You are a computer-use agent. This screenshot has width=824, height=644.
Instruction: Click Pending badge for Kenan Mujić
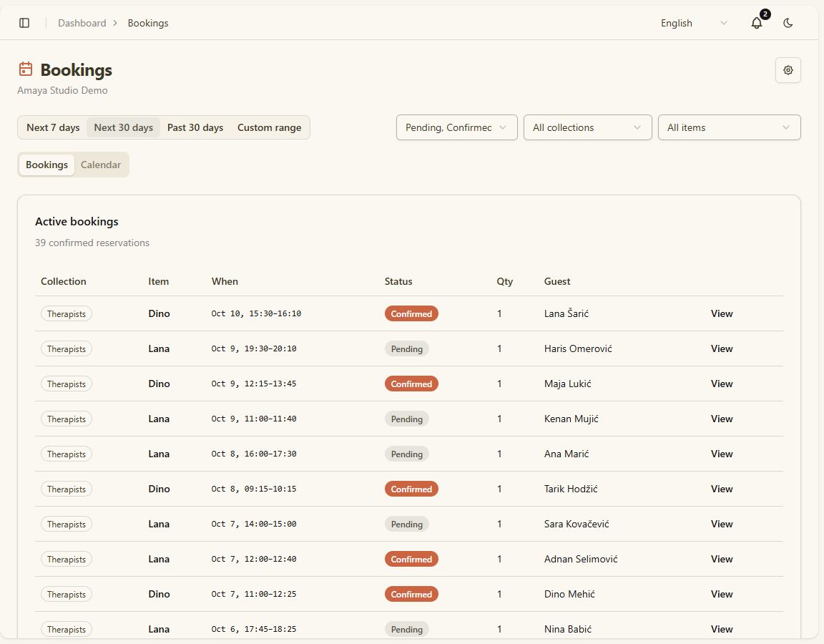click(x=407, y=419)
